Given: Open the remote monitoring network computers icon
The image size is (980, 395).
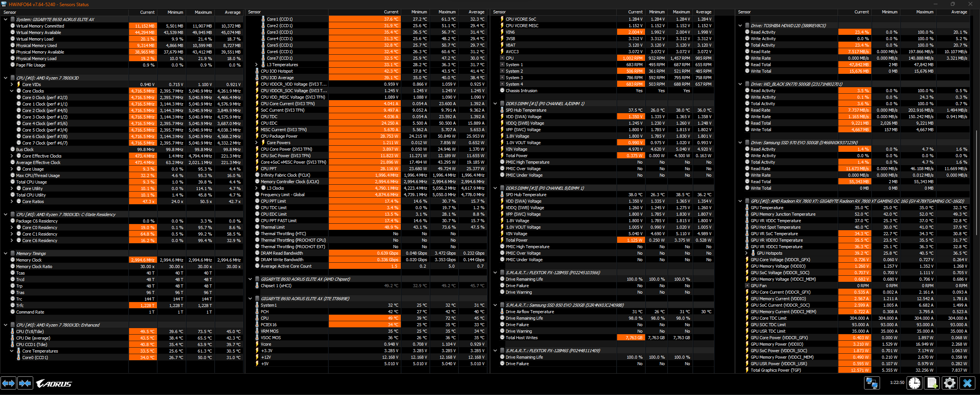Looking at the screenshot, I should [872, 383].
